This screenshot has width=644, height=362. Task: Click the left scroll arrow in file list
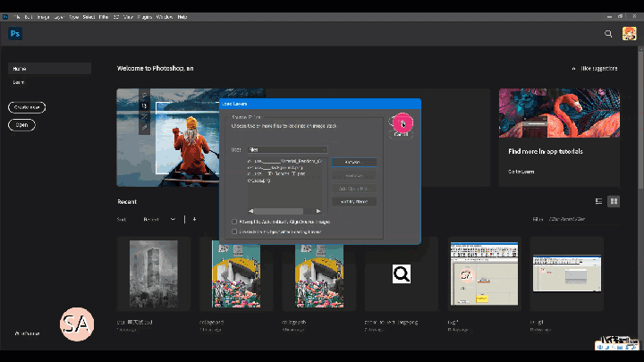pyautogui.click(x=251, y=211)
